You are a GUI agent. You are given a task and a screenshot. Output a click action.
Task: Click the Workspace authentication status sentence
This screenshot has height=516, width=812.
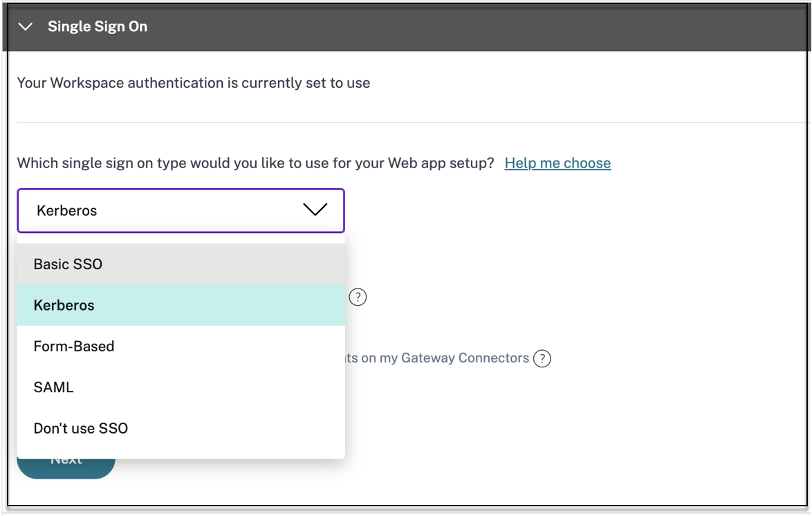click(x=194, y=83)
